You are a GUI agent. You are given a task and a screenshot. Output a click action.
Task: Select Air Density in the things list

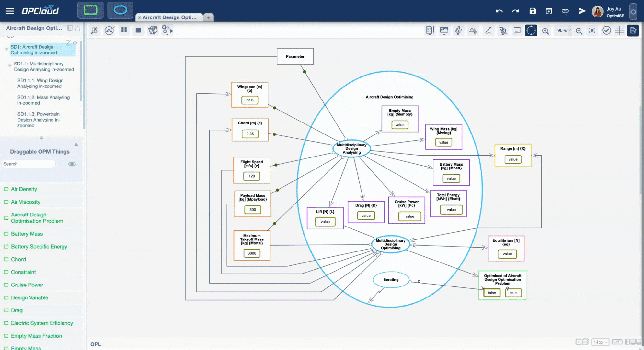click(24, 189)
